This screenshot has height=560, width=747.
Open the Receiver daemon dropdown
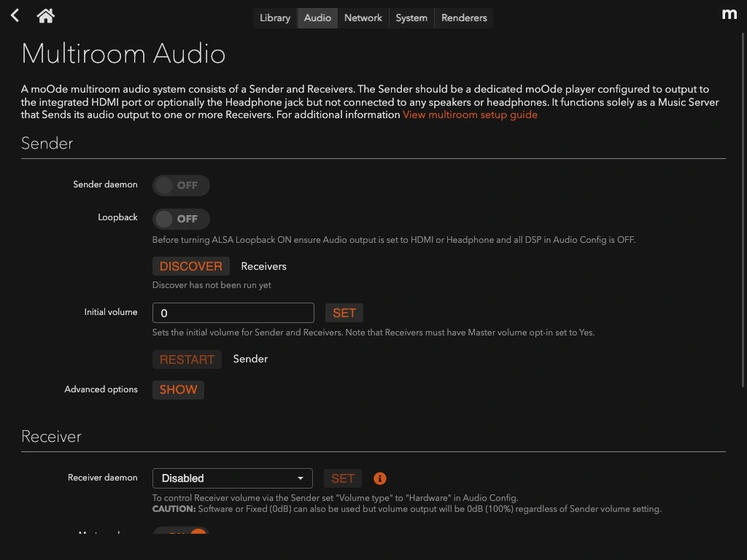[233, 478]
